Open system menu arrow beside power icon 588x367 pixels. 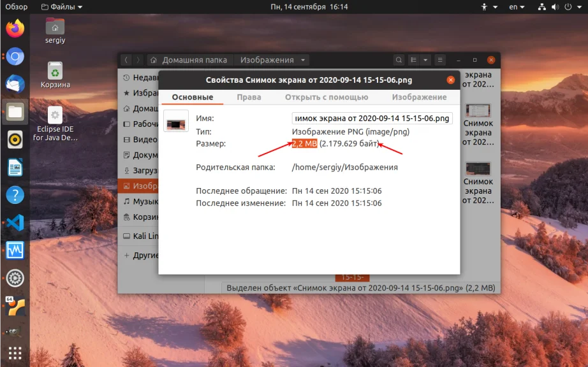click(x=580, y=7)
